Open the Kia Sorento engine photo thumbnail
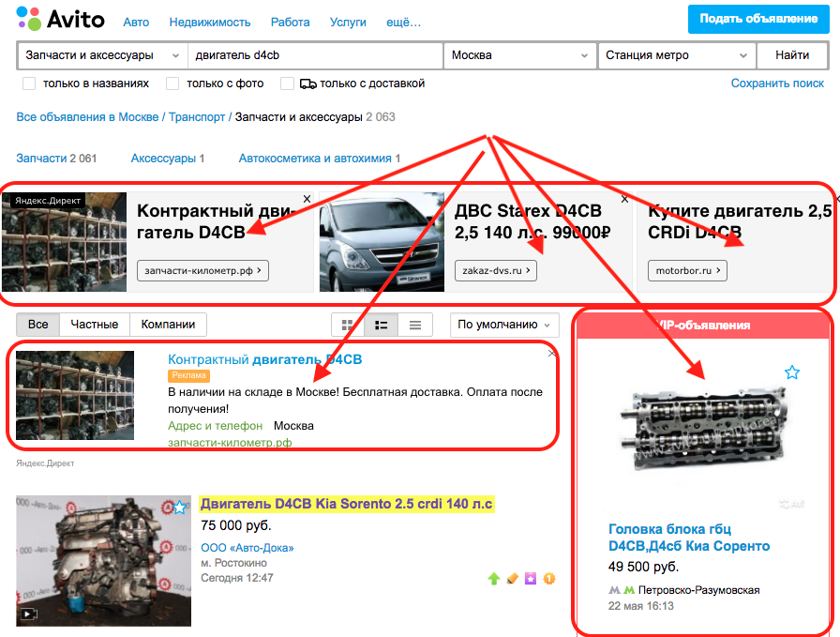Viewport: 840px width, 637px height. coord(103,561)
